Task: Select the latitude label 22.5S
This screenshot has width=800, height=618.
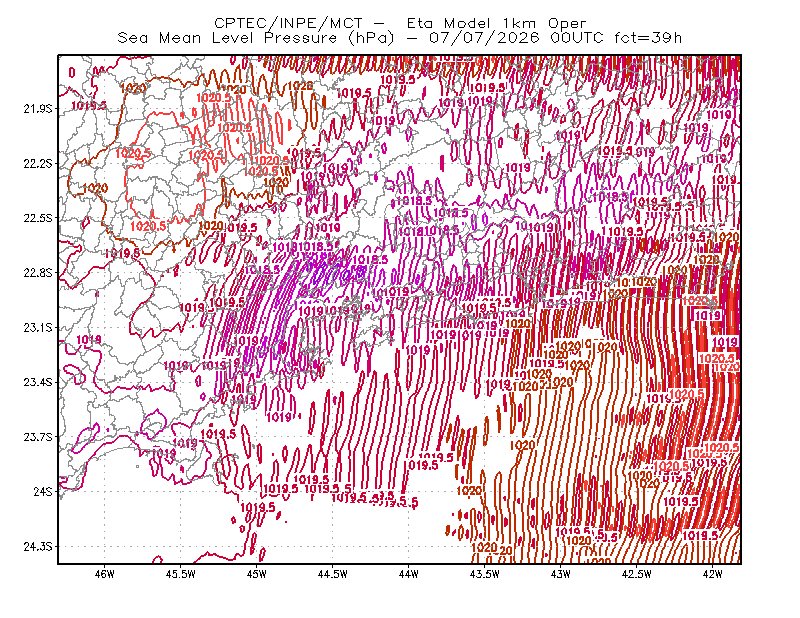Action: [38, 218]
